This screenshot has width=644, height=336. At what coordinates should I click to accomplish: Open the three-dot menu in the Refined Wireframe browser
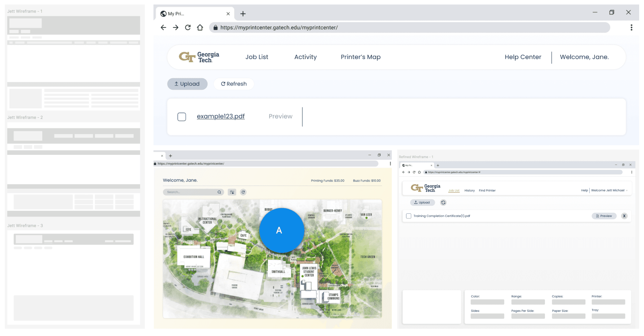click(632, 172)
